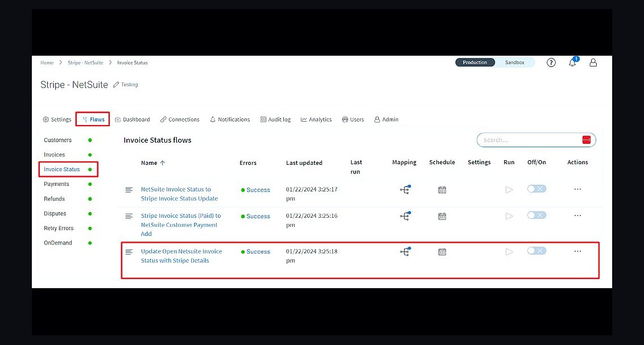
Task: Run the Stripe Invoice Status (Paid) flow
Action: (x=509, y=216)
